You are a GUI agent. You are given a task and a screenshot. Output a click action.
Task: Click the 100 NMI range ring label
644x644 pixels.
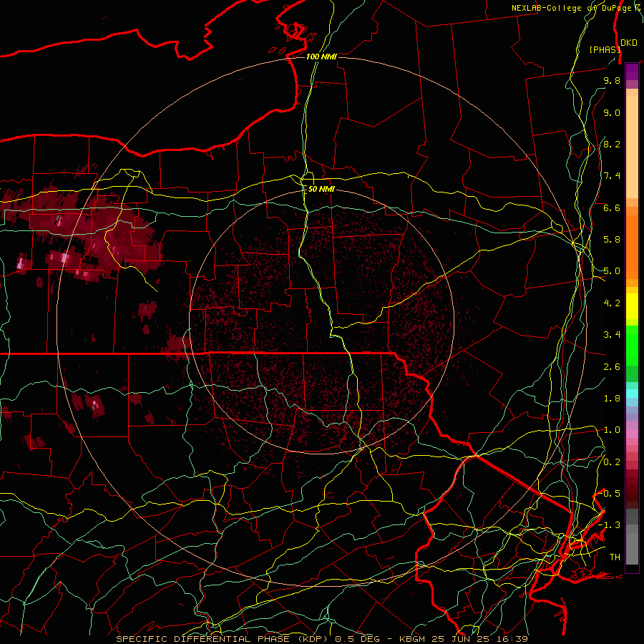pyautogui.click(x=321, y=57)
